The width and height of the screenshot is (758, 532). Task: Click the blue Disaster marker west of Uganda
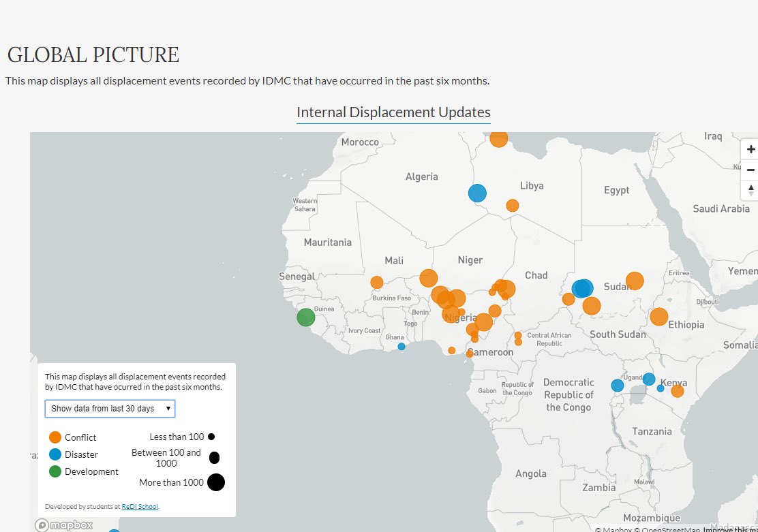pyautogui.click(x=618, y=385)
